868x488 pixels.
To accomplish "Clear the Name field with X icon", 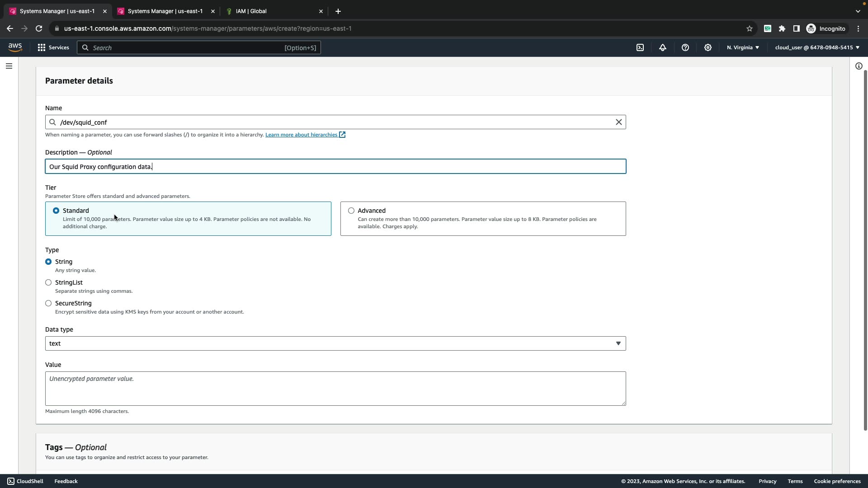I will click(618, 122).
